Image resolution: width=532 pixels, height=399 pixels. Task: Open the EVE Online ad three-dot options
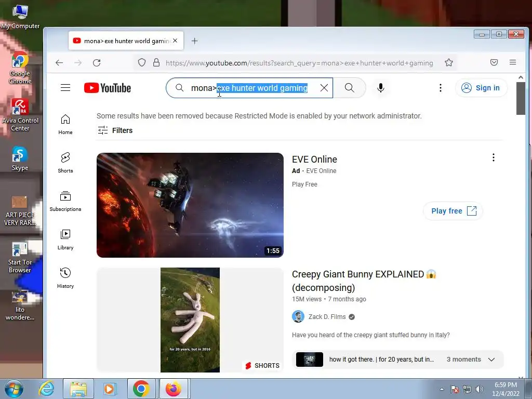(x=494, y=157)
